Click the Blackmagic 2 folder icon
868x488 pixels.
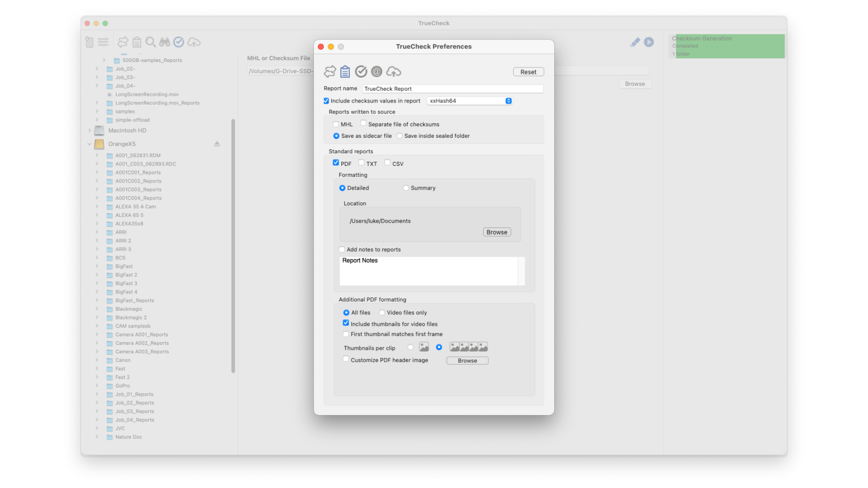click(109, 318)
